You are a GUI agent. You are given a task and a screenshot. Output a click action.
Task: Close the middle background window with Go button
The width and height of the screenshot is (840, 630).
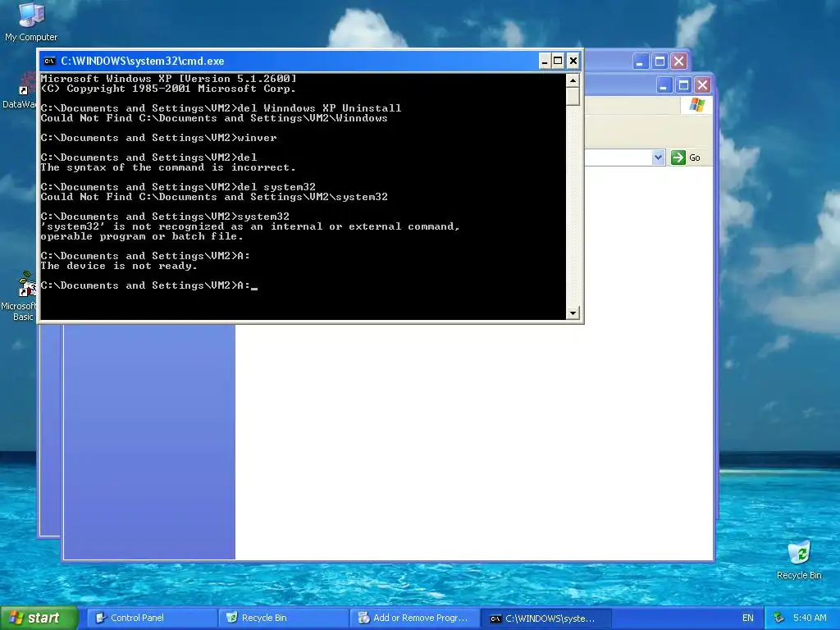702,84
